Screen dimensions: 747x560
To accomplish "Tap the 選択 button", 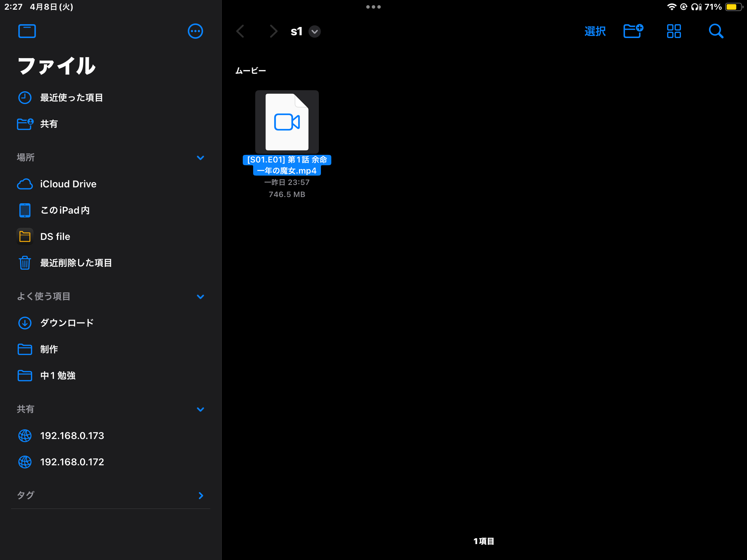I will (x=595, y=31).
